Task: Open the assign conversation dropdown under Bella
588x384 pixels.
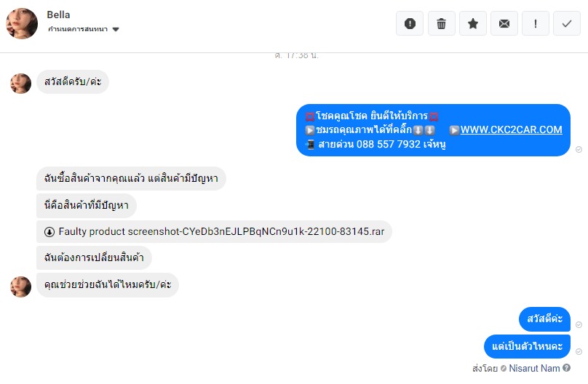Action: coord(83,29)
